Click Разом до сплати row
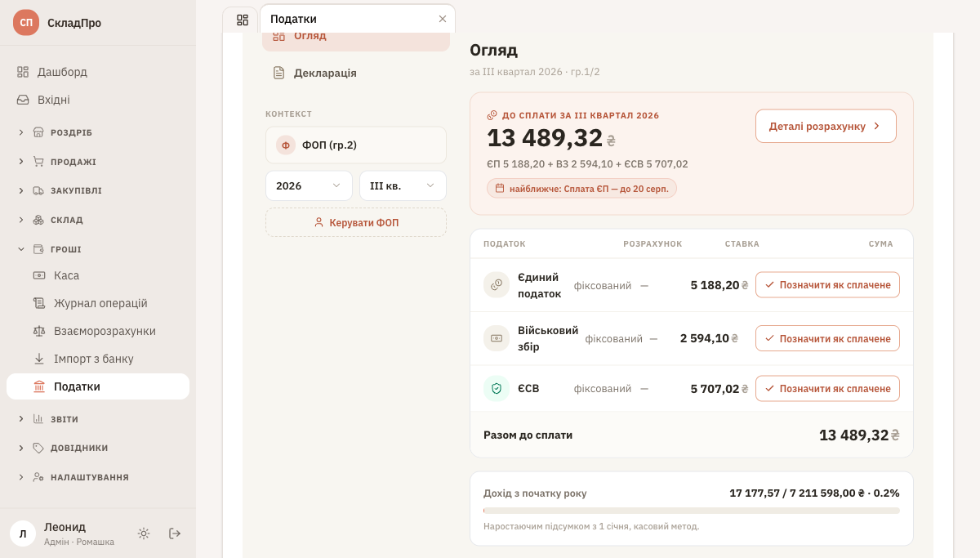The image size is (980, 558). click(x=692, y=435)
